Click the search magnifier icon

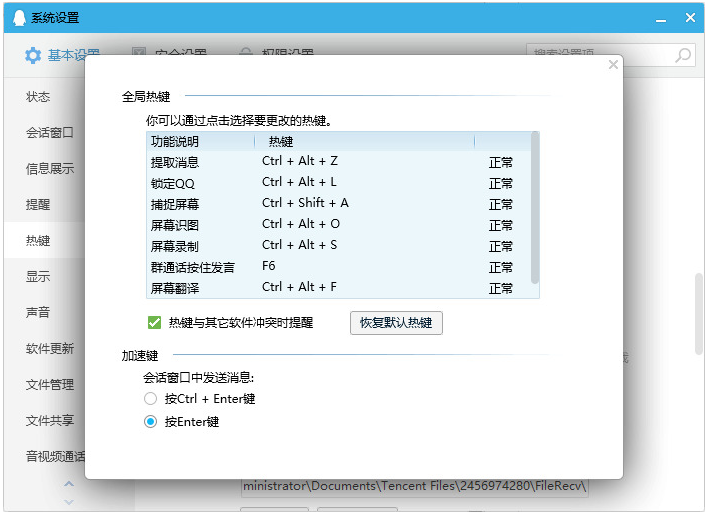683,56
